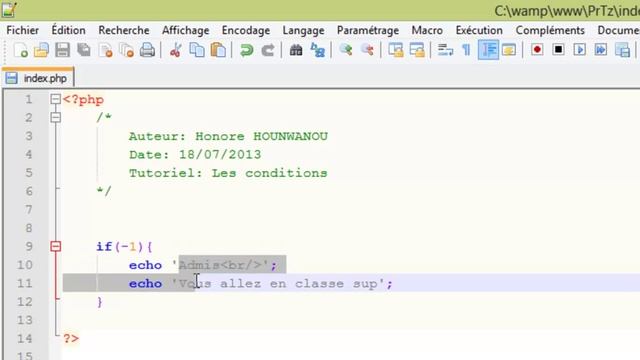This screenshot has width=640, height=360.
Task: Open the Affichage menu
Action: (185, 30)
